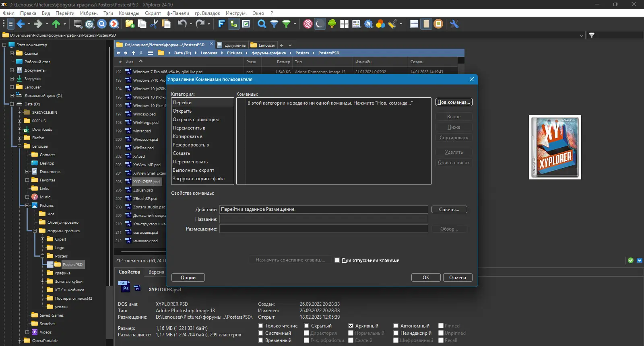Uncheck the 'Архивный' checkbox
The image size is (644, 346).
click(351, 326)
